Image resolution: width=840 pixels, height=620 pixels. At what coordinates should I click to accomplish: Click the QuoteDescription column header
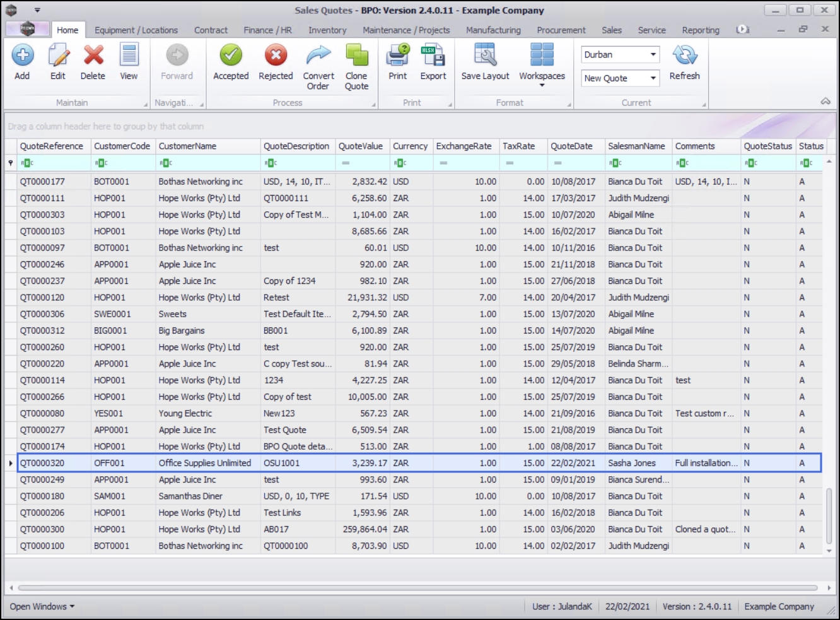point(298,146)
